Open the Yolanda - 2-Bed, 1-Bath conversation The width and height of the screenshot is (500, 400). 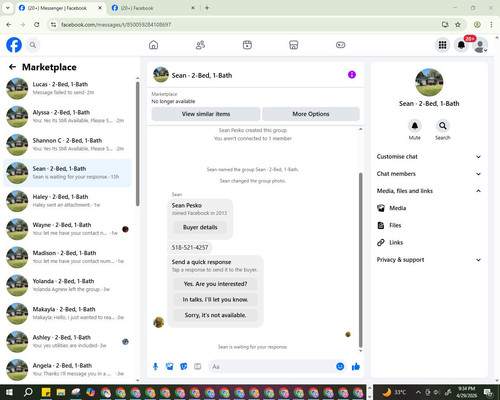click(67, 285)
